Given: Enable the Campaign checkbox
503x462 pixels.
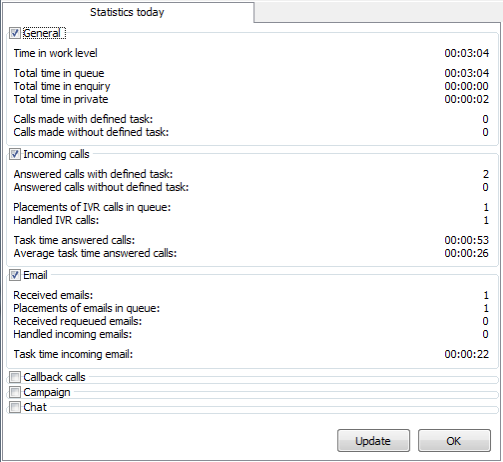Looking at the screenshot, I should pyautogui.click(x=15, y=392).
